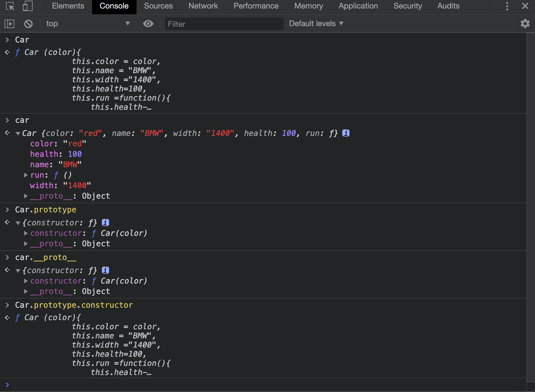Expand the constructor property under Car.prototype
535x392 pixels.
point(26,233)
